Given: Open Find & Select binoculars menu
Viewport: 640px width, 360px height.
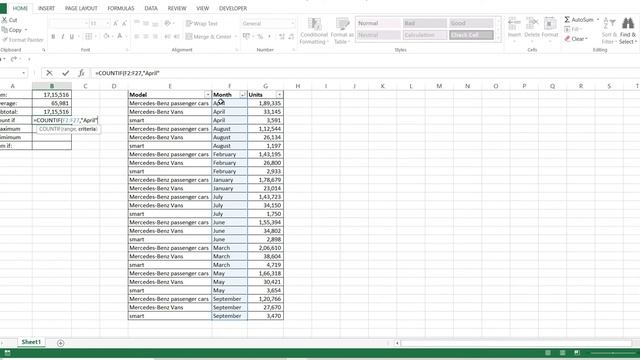Looking at the screenshot, I should pyautogui.click(x=627, y=31).
